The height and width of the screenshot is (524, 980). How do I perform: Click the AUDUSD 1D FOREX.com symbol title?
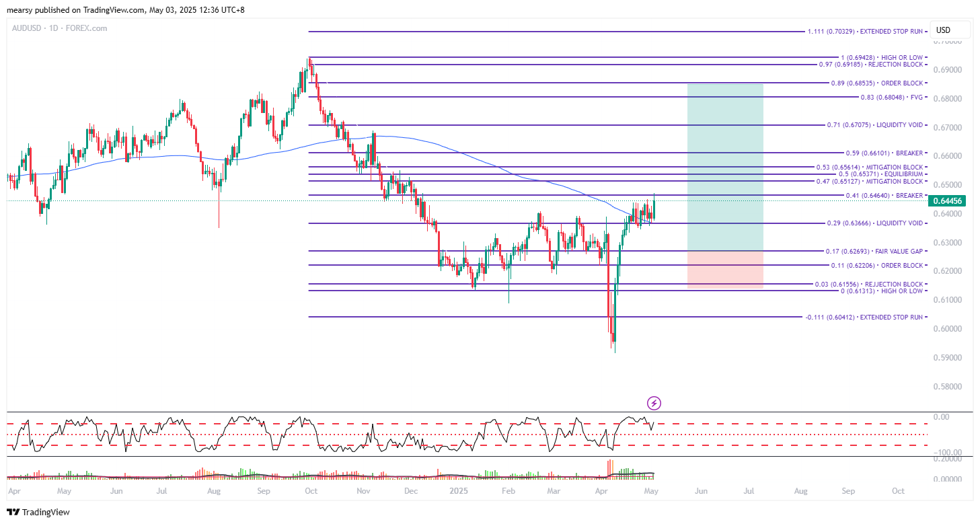point(61,28)
